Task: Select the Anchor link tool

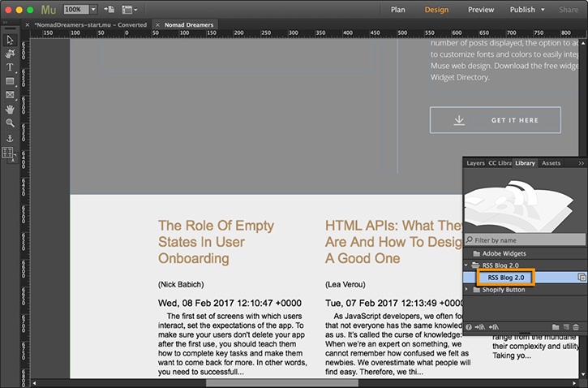Action: point(10,138)
